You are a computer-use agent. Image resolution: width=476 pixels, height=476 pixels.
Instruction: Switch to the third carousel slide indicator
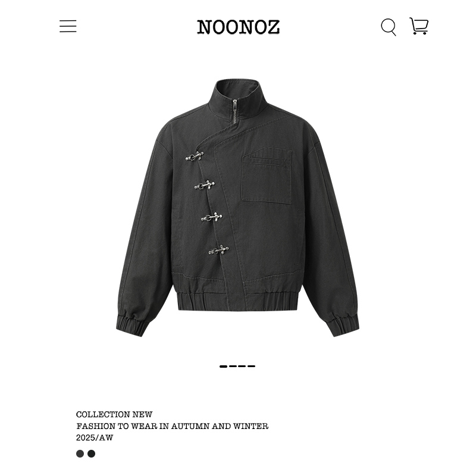[242, 367]
